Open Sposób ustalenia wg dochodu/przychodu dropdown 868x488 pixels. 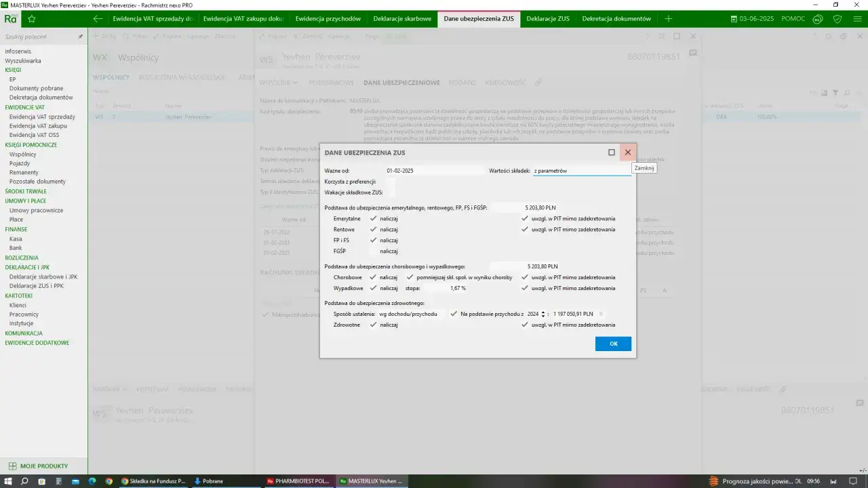click(x=412, y=314)
